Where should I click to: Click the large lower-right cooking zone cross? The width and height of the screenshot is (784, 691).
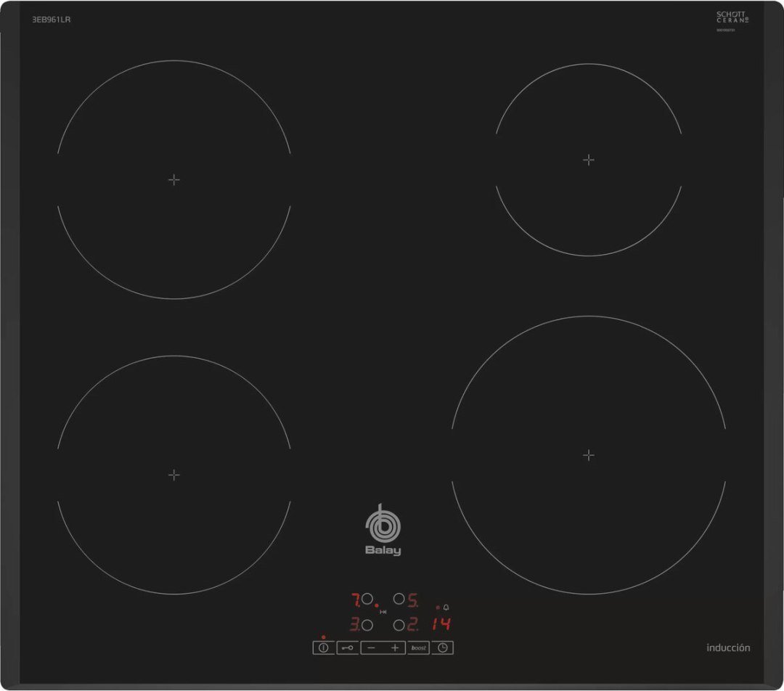pyautogui.click(x=589, y=455)
